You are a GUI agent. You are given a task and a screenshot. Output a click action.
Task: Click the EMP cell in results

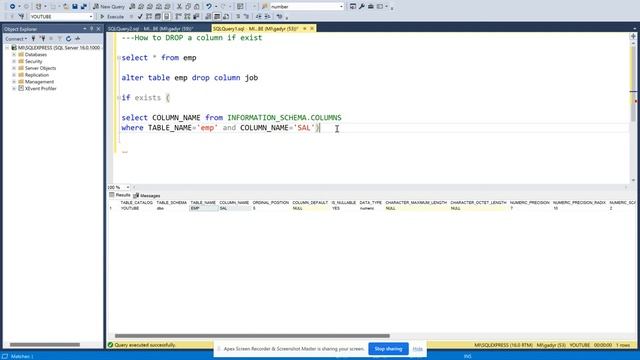point(203,208)
